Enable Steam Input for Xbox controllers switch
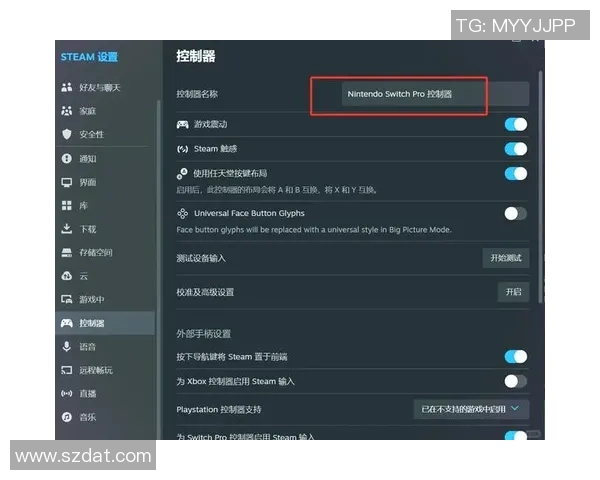The width and height of the screenshot is (600, 480). (516, 381)
